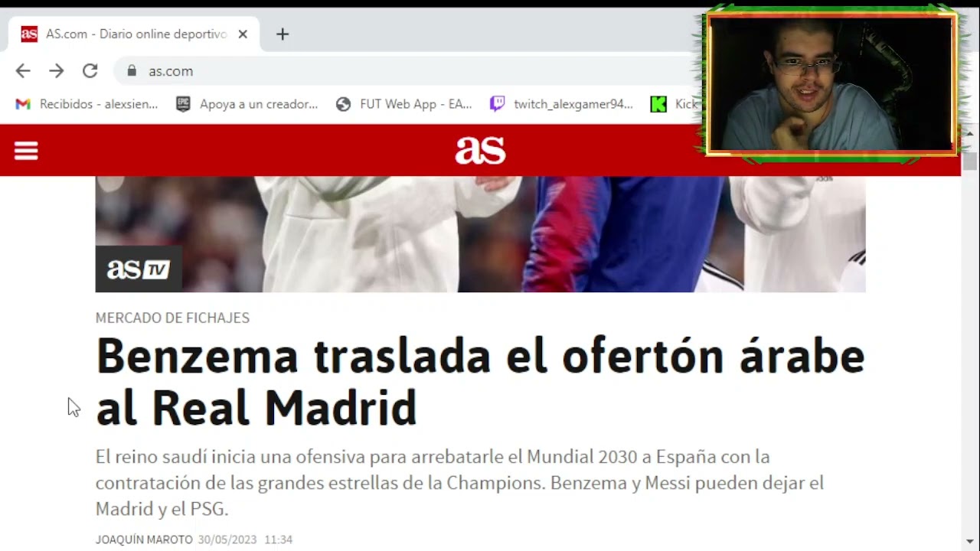Image resolution: width=980 pixels, height=551 pixels.
Task: Click the browser forward arrow
Action: [x=57, y=71]
